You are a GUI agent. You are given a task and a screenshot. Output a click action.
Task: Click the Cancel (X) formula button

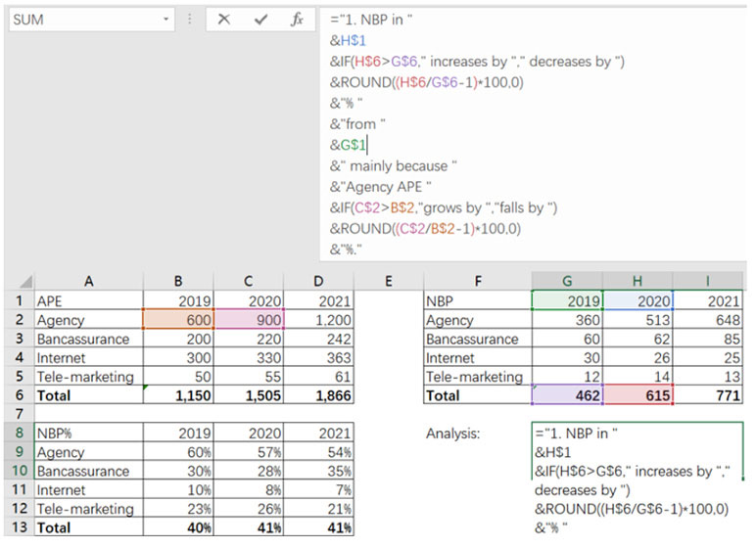[224, 20]
